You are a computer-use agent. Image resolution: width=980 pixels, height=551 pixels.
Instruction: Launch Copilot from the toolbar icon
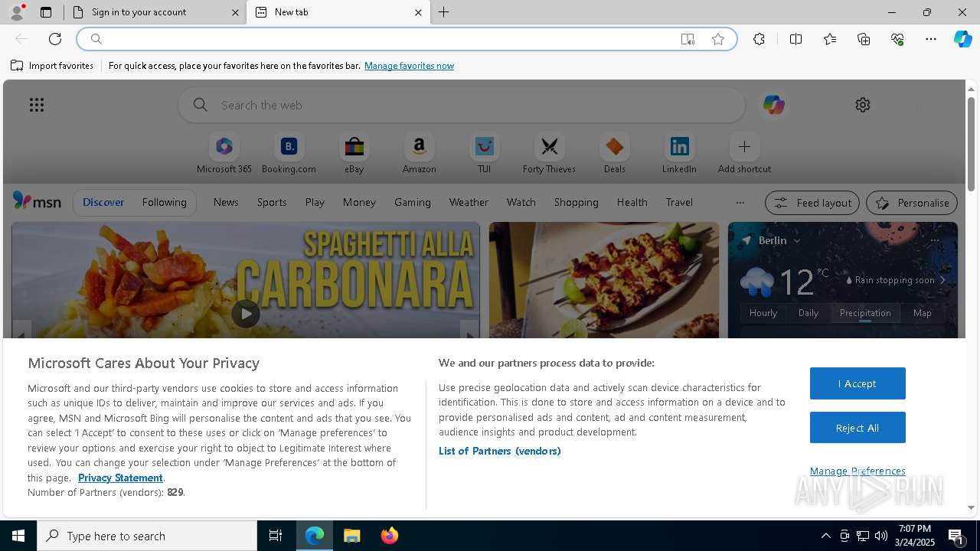click(962, 39)
